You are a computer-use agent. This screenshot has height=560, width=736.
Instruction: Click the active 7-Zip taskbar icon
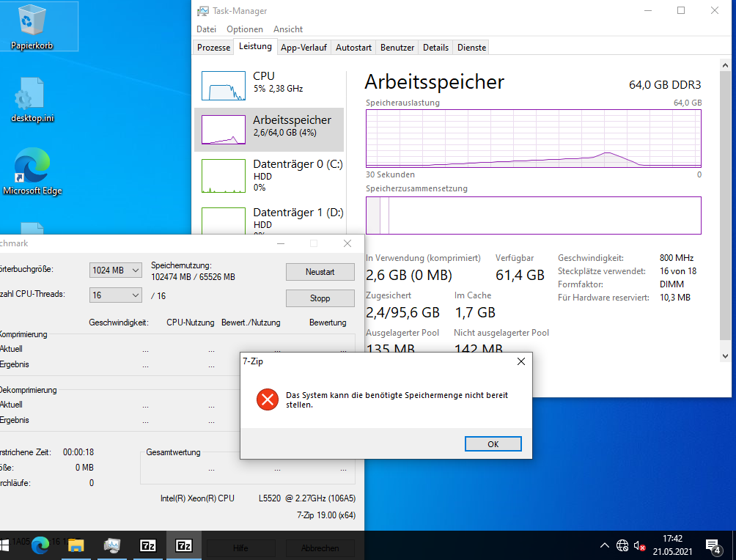click(183, 545)
